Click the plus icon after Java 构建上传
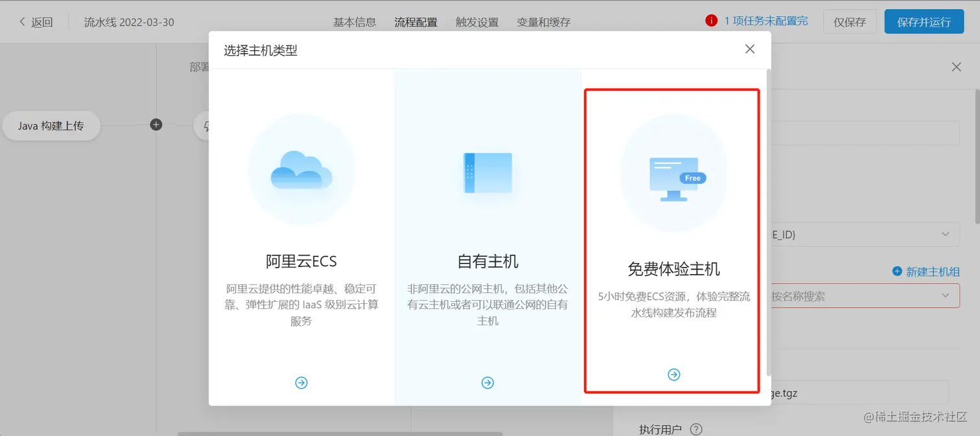The width and height of the screenshot is (980, 436). (x=156, y=125)
